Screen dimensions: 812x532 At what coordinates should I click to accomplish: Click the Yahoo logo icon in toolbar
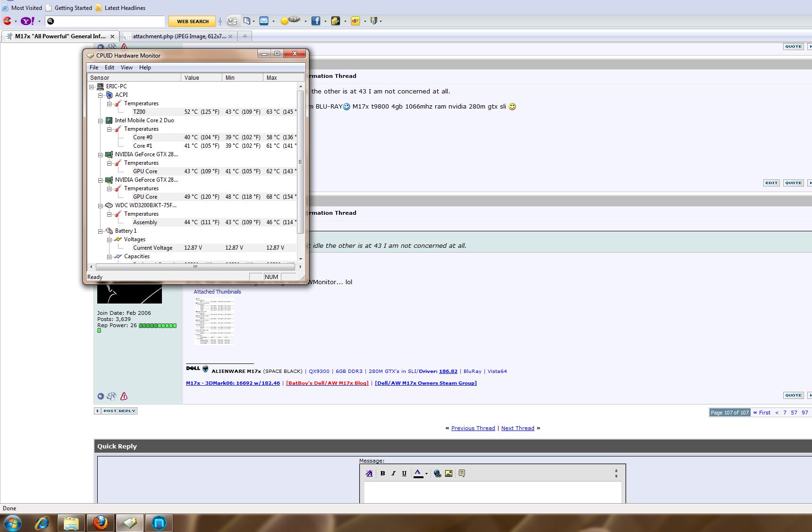point(28,21)
